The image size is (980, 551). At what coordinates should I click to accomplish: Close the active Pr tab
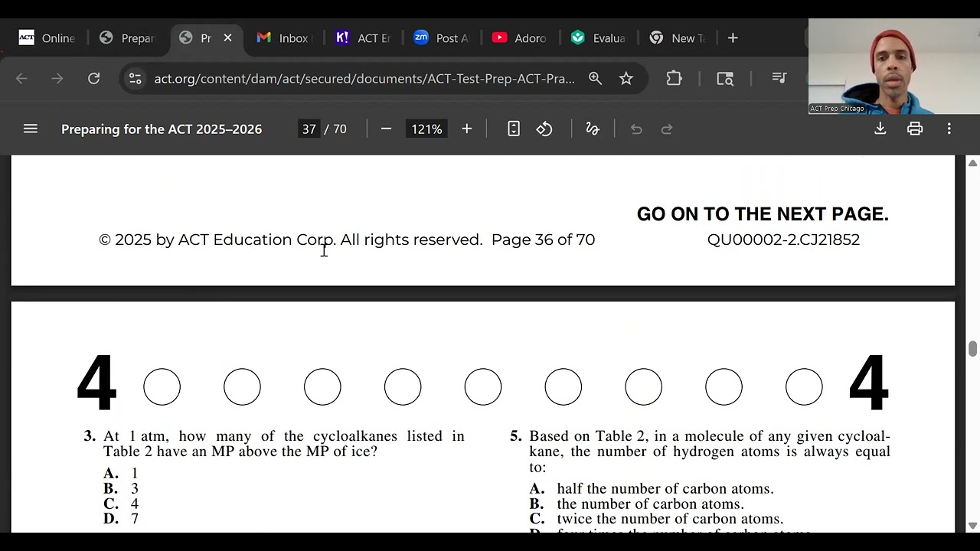227,38
